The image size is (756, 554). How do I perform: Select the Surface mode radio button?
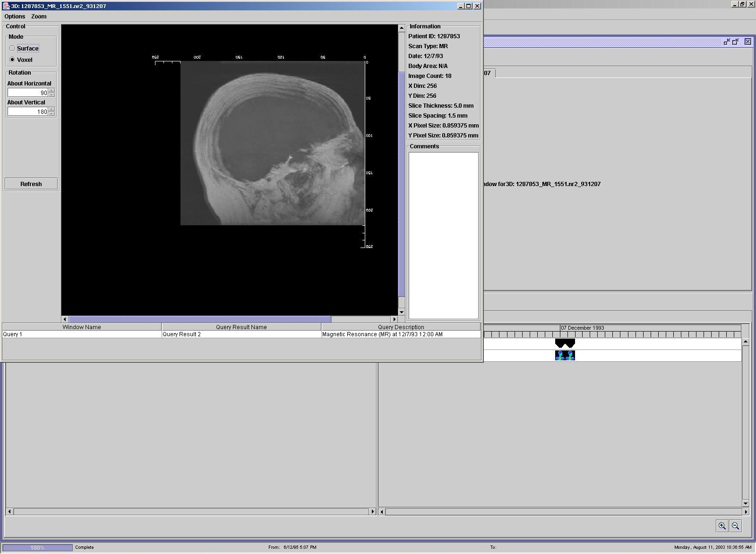(x=12, y=48)
